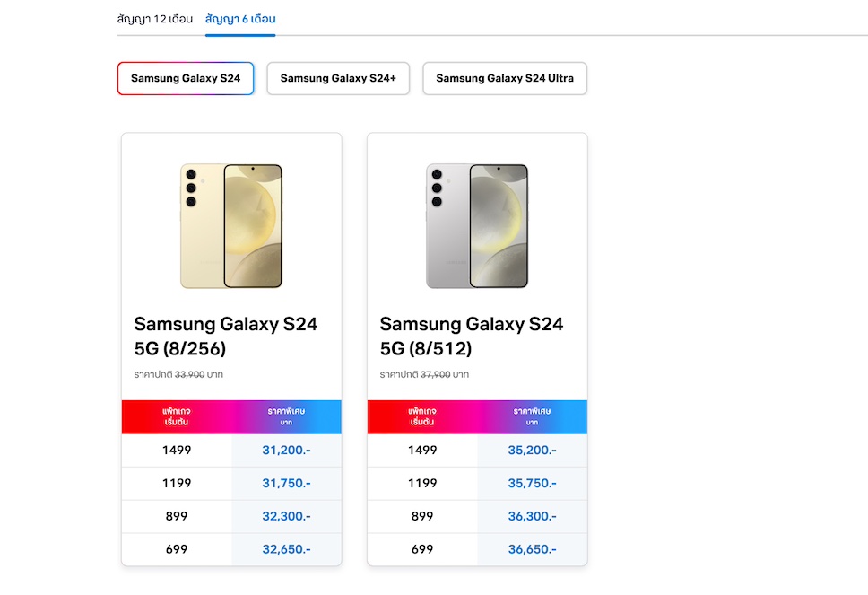Pick the Samsung Galaxy S24 Ultra button

[505, 78]
